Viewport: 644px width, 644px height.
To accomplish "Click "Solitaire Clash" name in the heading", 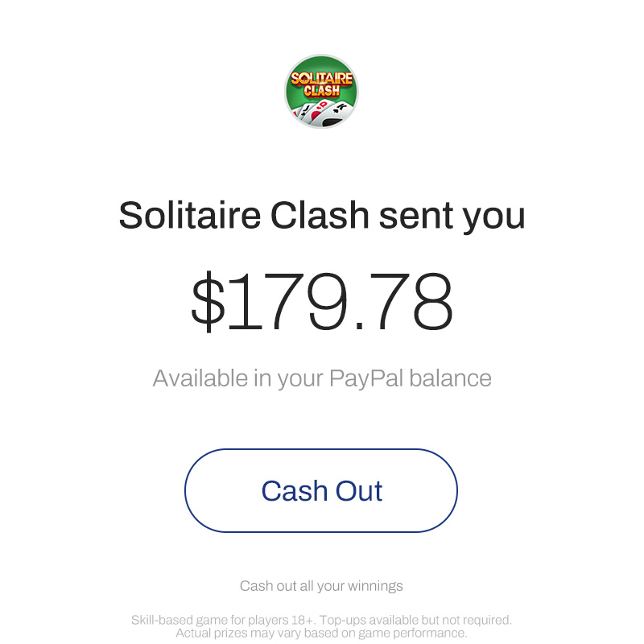I will [244, 216].
